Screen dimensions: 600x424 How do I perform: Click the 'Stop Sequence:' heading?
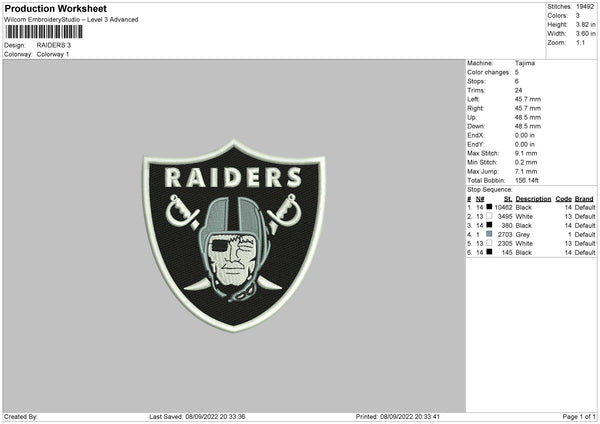[489, 189]
